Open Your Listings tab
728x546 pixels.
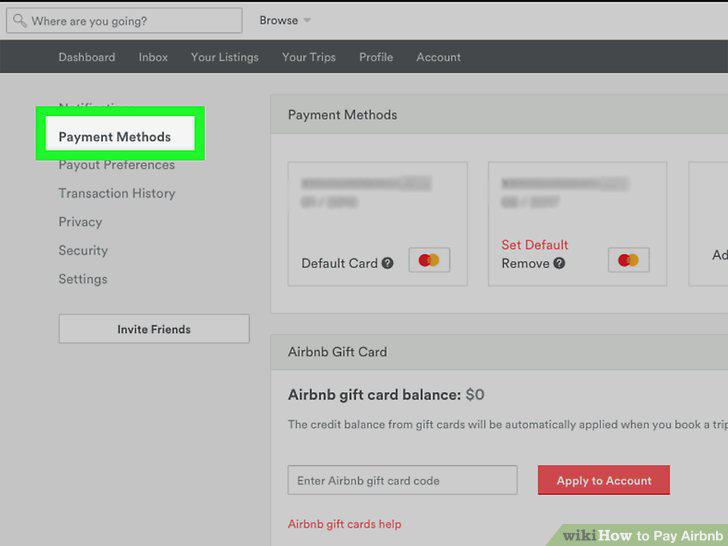tap(225, 57)
